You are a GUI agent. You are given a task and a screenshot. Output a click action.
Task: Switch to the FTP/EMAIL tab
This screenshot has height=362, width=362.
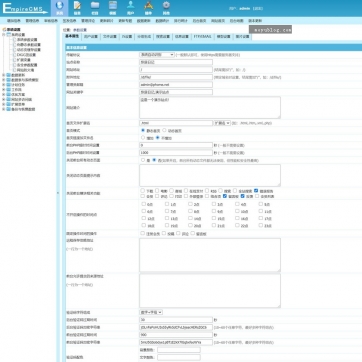203,37
